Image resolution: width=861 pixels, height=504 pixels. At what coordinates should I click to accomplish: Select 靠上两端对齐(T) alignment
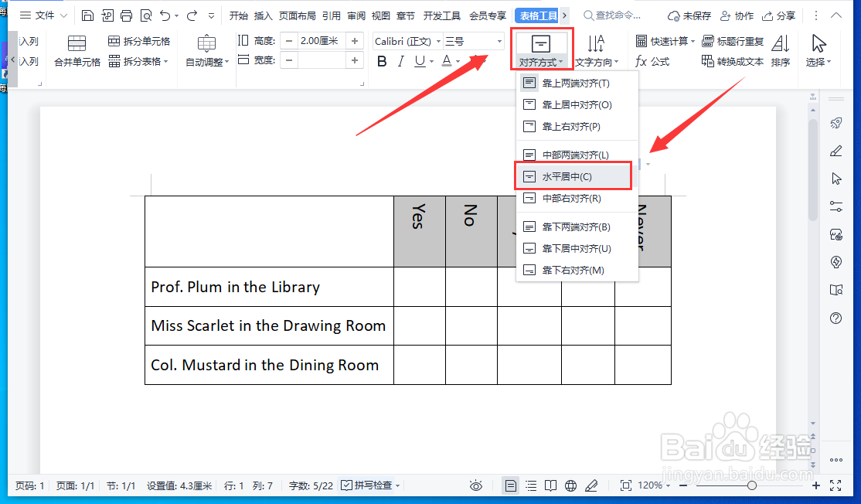point(577,83)
